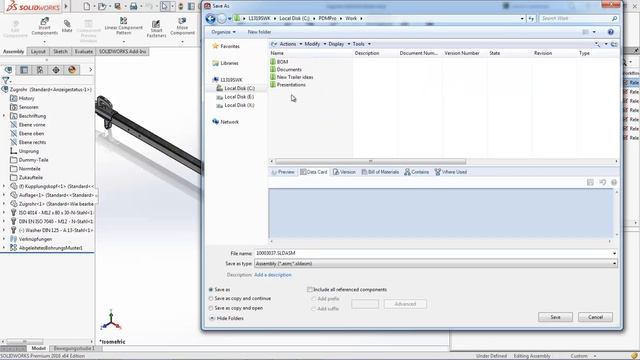640x360 pixels.
Task: Switch to the Sketch tab
Action: (60, 51)
